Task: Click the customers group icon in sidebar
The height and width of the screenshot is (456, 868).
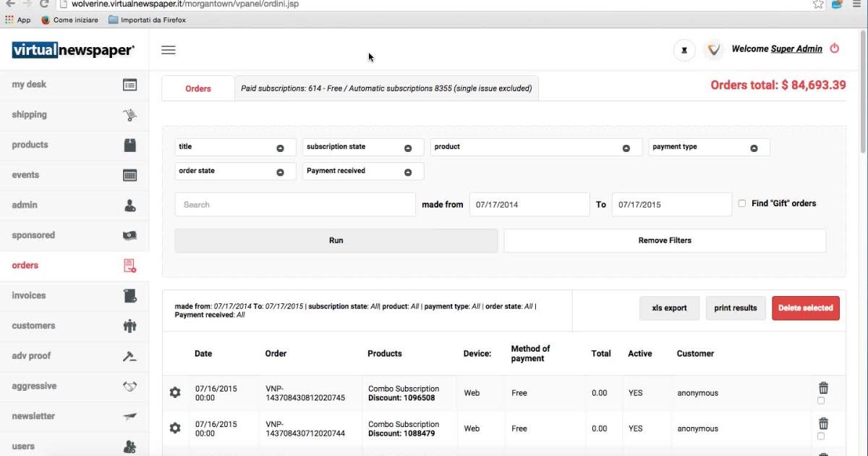Action: 129,326
